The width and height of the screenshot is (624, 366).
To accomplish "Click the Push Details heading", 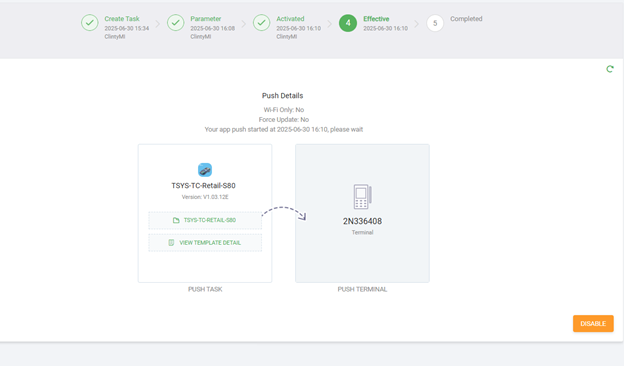I will click(283, 95).
